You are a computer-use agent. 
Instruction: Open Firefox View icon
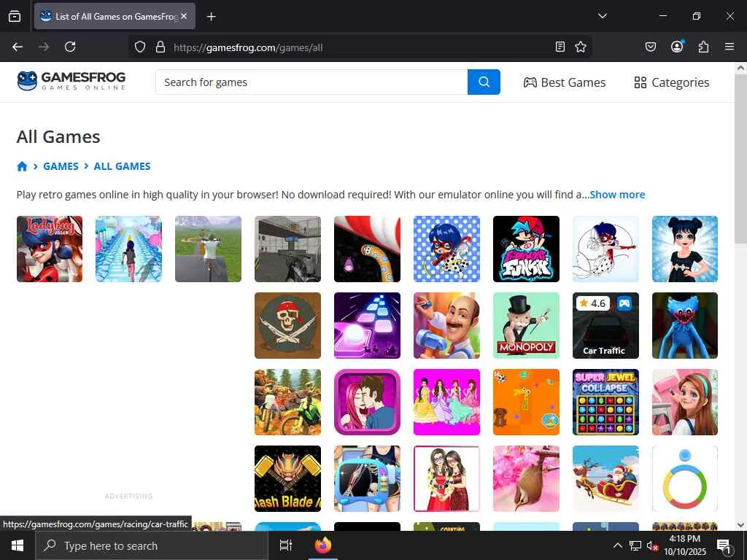pyautogui.click(x=15, y=16)
